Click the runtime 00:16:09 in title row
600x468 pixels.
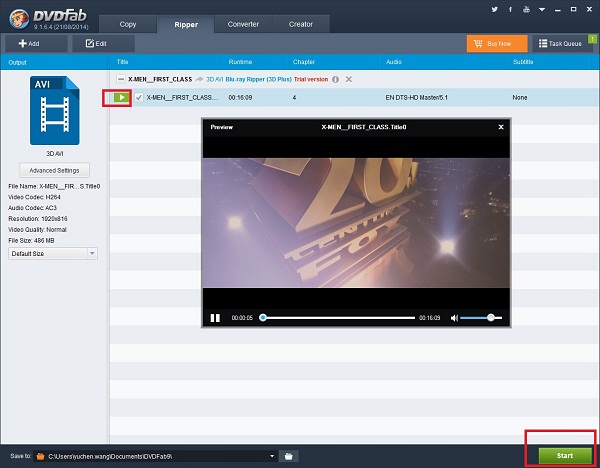(x=240, y=98)
